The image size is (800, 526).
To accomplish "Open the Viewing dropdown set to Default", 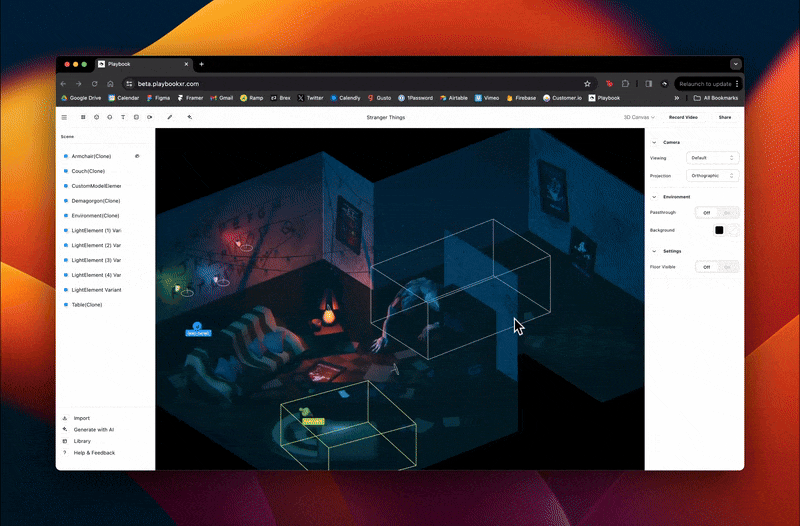I will (712, 158).
